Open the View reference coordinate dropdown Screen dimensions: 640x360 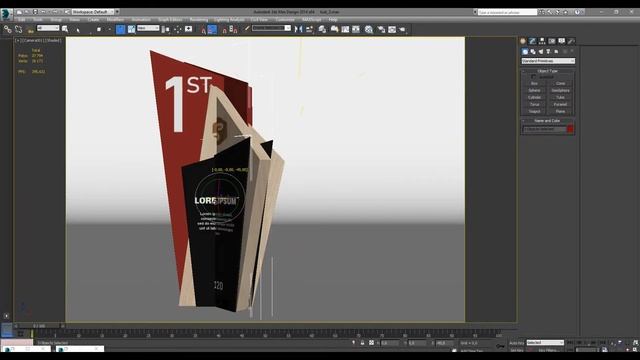click(148, 28)
